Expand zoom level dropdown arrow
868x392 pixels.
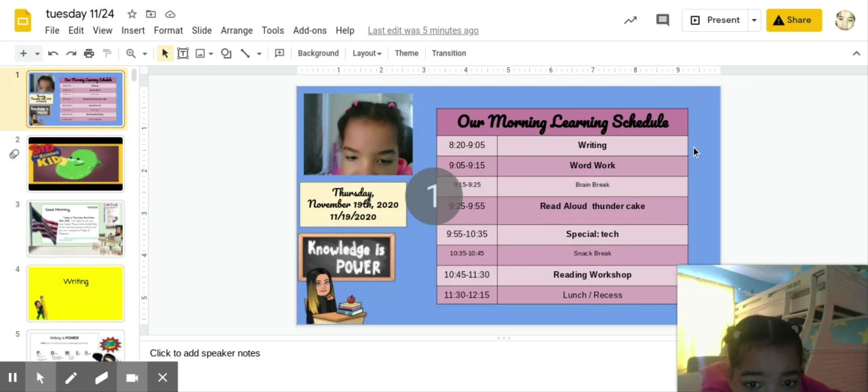[x=144, y=54]
